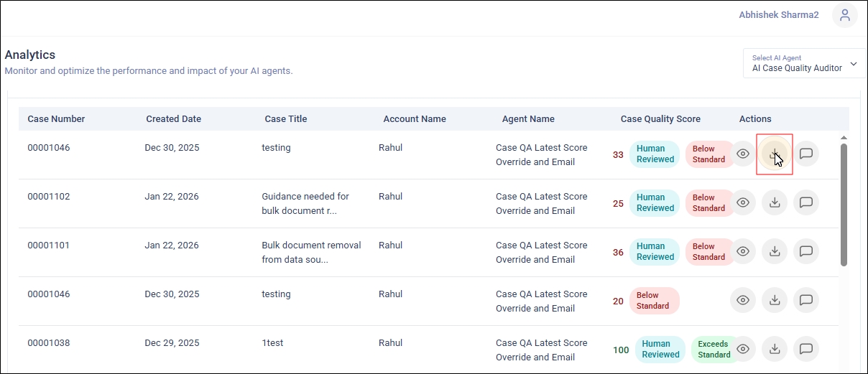868x374 pixels.
Task: Click download icon for the score 20 case
Action: [775, 300]
